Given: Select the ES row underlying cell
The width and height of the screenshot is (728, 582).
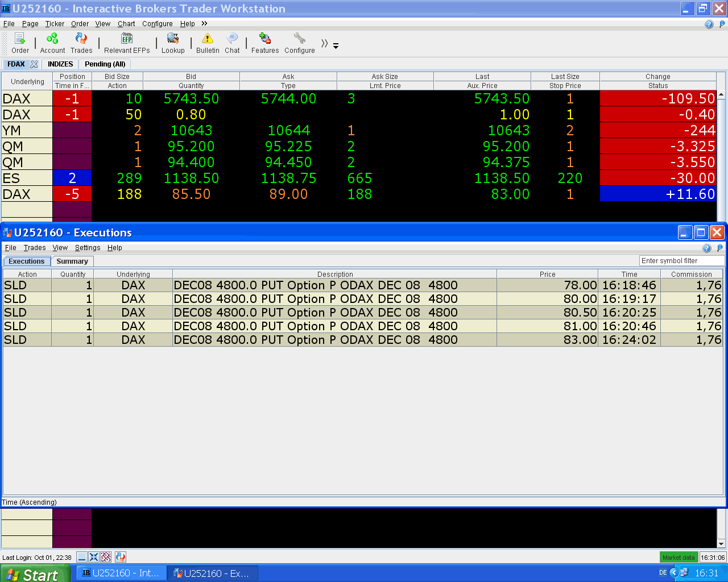Looking at the screenshot, I should pyautogui.click(x=27, y=178).
